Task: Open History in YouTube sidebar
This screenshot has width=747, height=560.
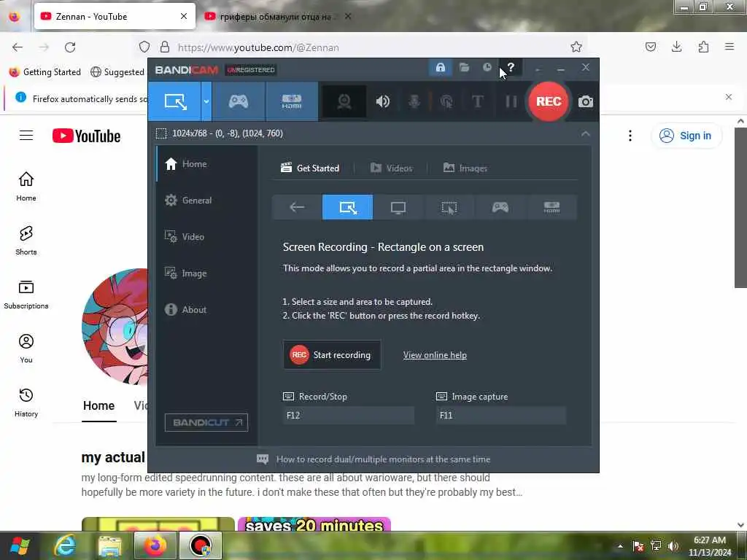Action: (x=26, y=402)
